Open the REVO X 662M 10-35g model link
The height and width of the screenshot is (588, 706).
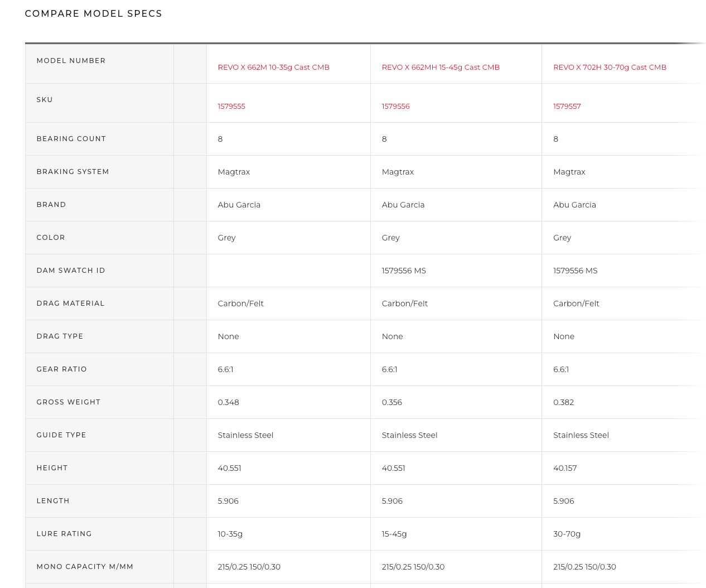point(273,68)
